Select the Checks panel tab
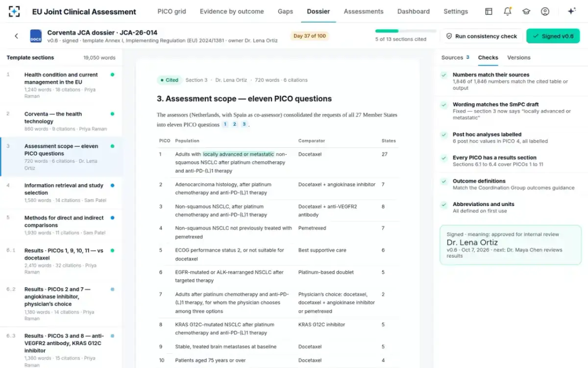The width and height of the screenshot is (588, 368). pyautogui.click(x=488, y=57)
